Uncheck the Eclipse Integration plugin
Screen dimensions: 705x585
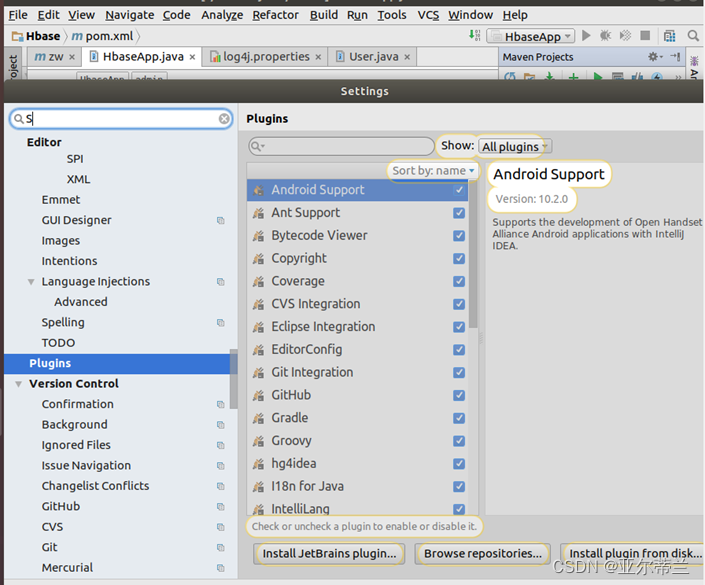(x=459, y=327)
